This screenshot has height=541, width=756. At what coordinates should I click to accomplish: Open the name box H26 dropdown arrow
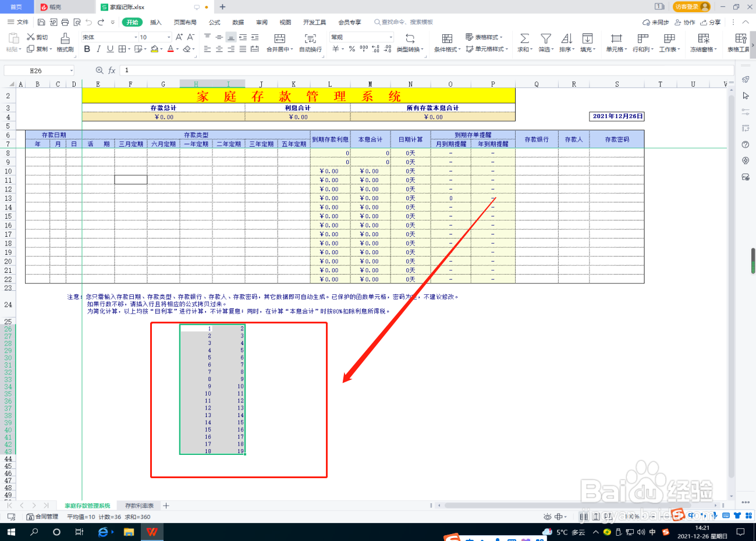[72, 70]
